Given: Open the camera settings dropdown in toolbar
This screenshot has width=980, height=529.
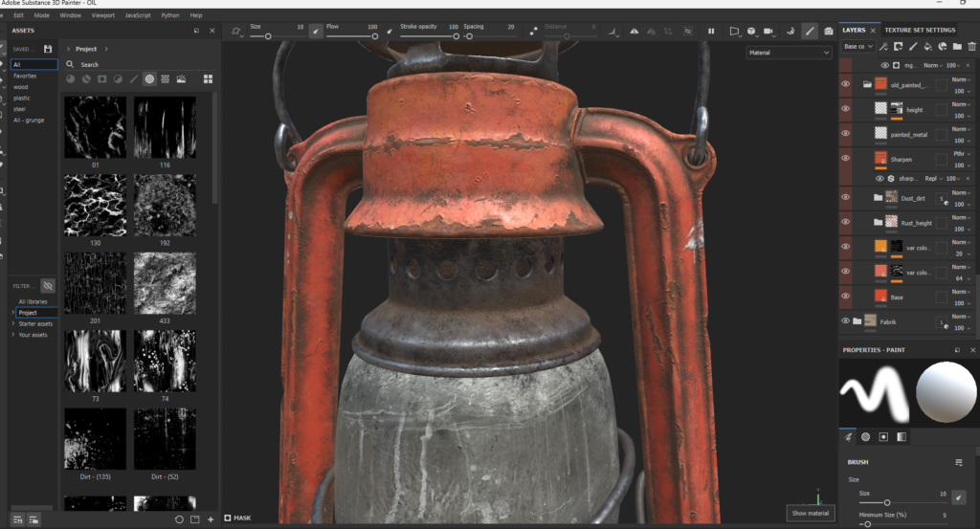Looking at the screenshot, I should 768,31.
